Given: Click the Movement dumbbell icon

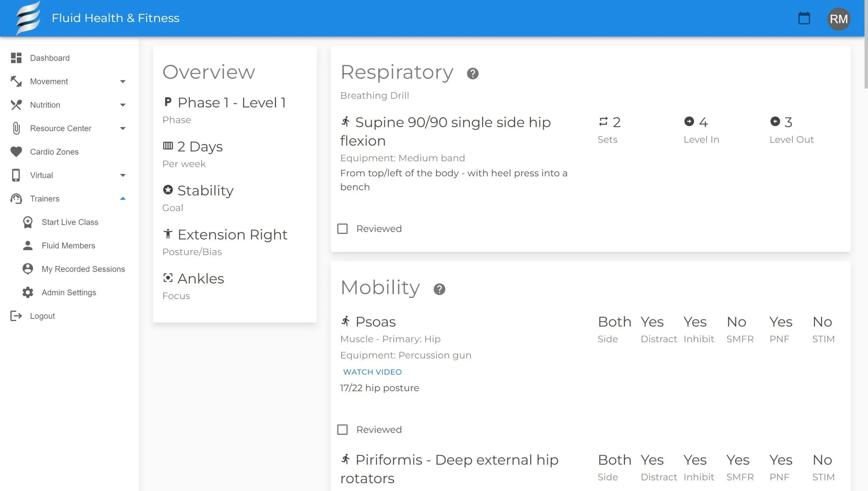Looking at the screenshot, I should pos(16,81).
